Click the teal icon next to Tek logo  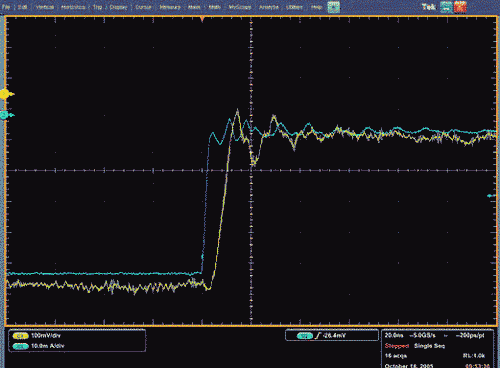pyautogui.click(x=446, y=7)
